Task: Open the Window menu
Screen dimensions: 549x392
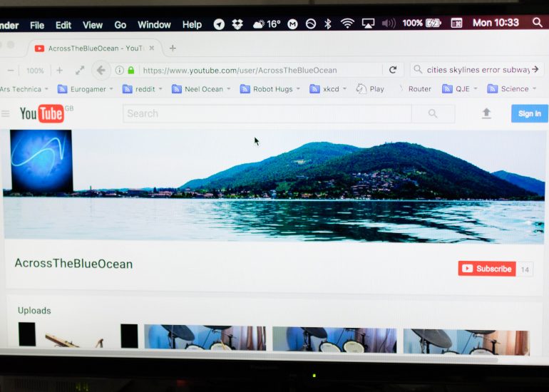Action: [154, 24]
